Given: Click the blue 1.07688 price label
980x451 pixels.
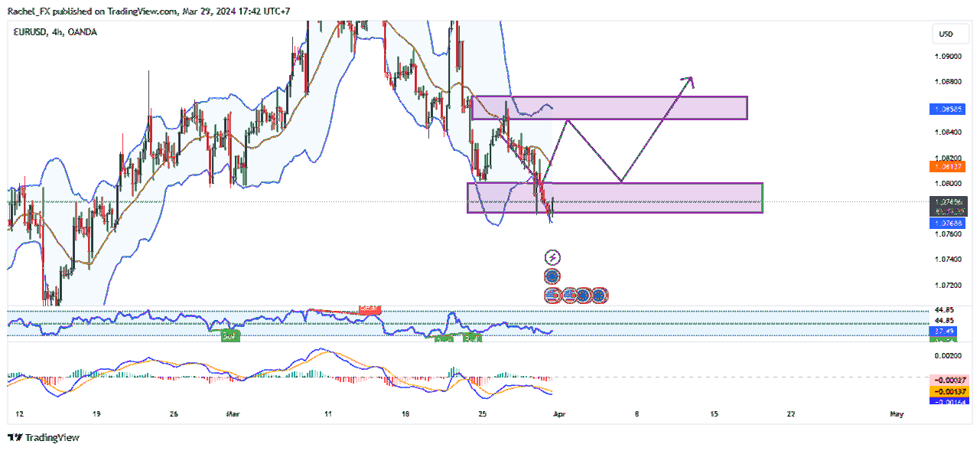Looking at the screenshot, I should 948,223.
